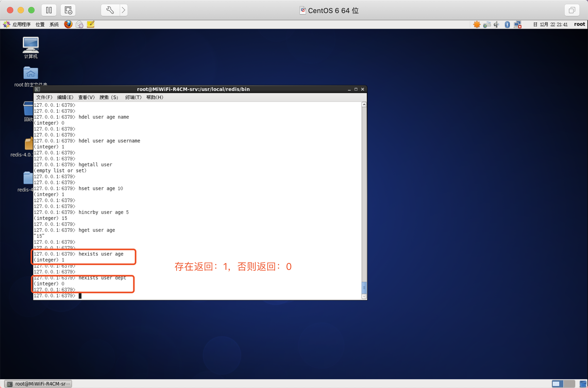Launch Firefox from the top panel
The width and height of the screenshot is (588, 388).
tap(68, 24)
